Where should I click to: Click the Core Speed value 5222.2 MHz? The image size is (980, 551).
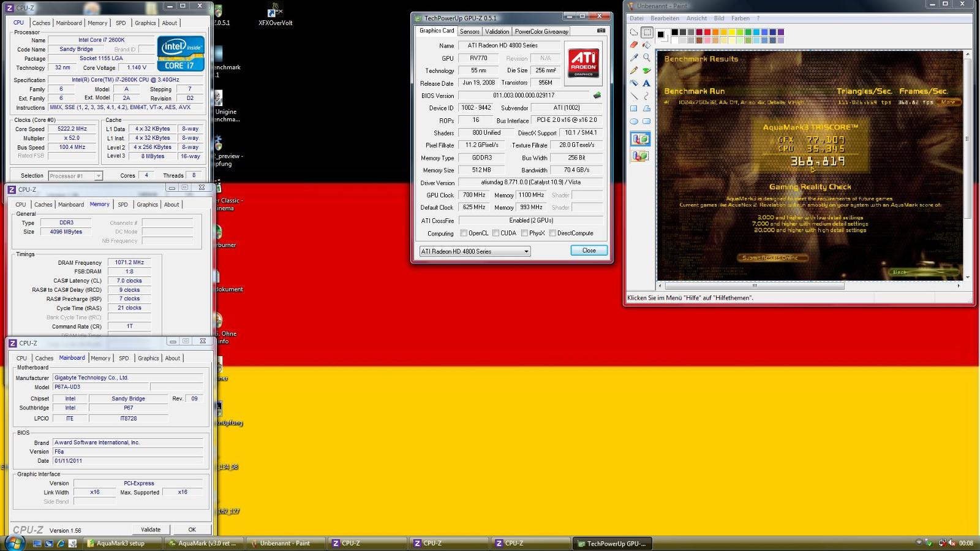(x=72, y=129)
